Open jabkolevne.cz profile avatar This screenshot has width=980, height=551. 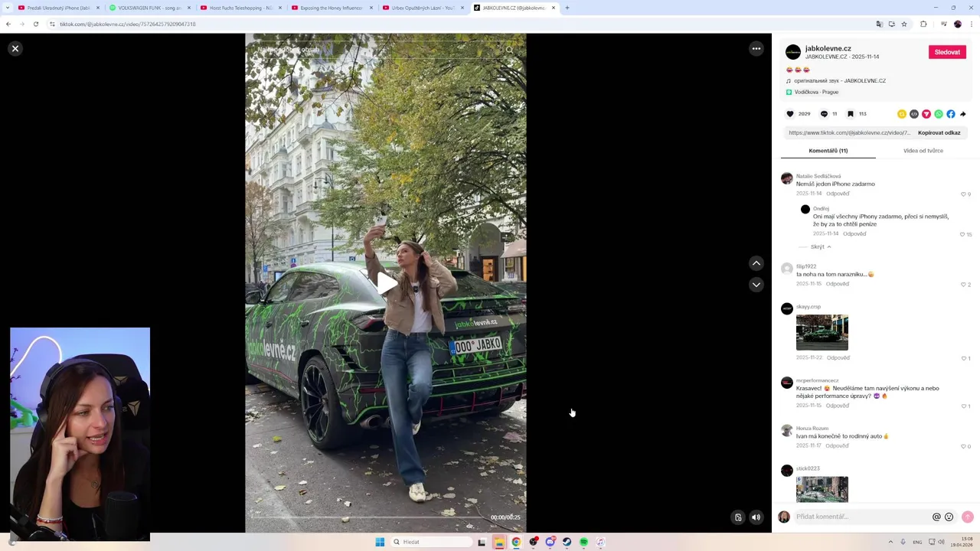[793, 52]
